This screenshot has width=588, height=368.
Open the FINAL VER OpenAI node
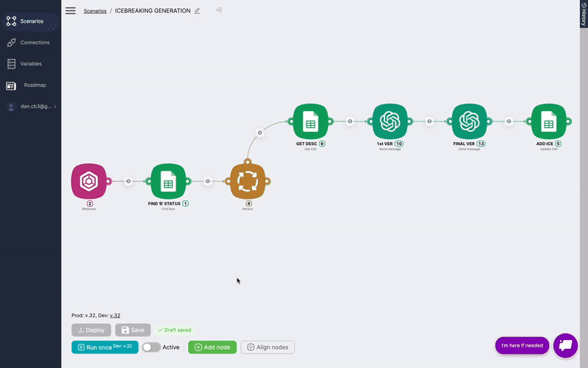click(469, 121)
